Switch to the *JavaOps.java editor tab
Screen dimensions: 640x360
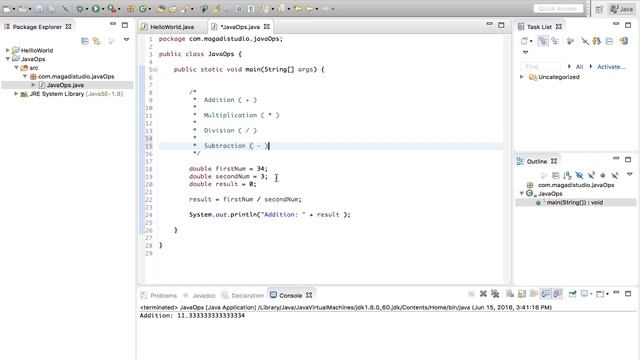coord(240,27)
